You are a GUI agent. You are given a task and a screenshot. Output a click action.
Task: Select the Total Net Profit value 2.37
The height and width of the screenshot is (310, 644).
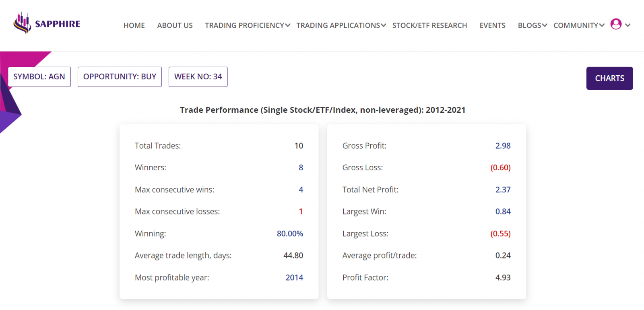pos(503,190)
